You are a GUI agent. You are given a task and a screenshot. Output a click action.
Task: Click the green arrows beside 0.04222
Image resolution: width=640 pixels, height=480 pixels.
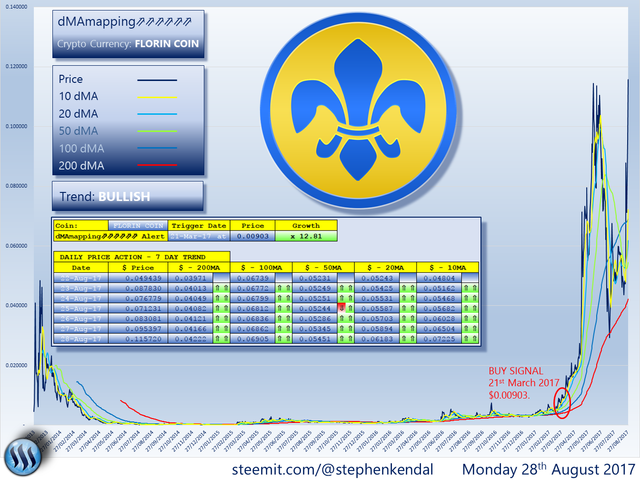tap(221, 339)
